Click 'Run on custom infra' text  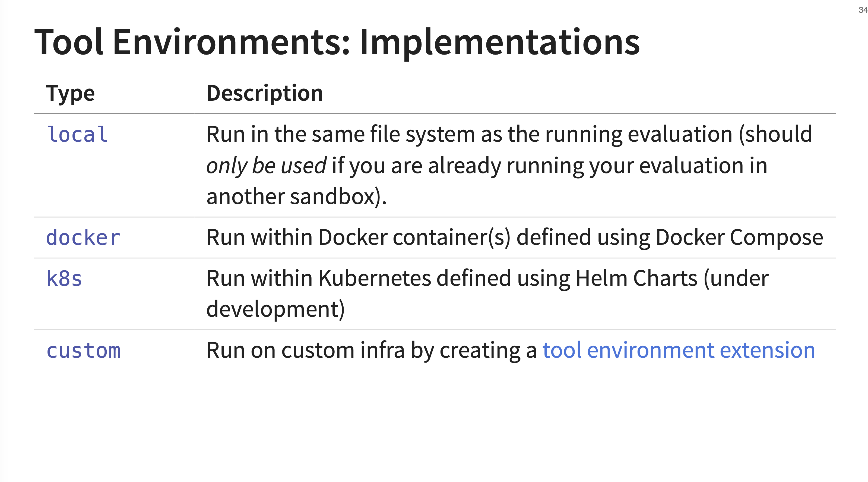(x=306, y=350)
